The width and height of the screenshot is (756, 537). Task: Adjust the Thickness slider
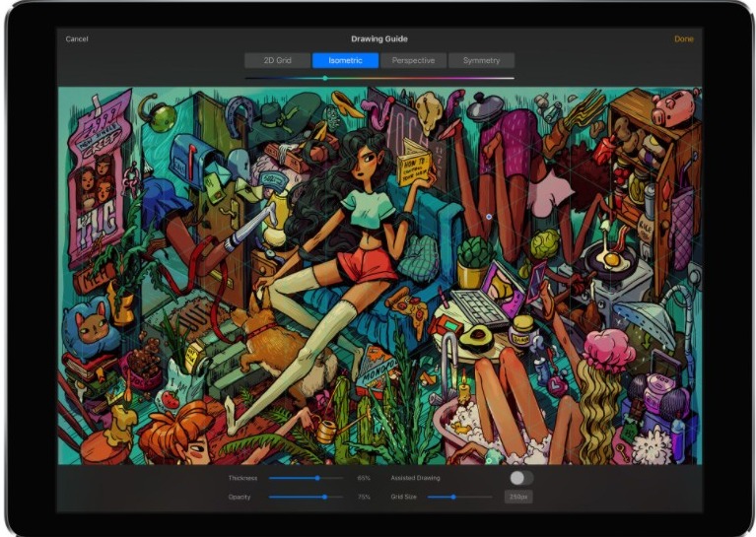307,478
